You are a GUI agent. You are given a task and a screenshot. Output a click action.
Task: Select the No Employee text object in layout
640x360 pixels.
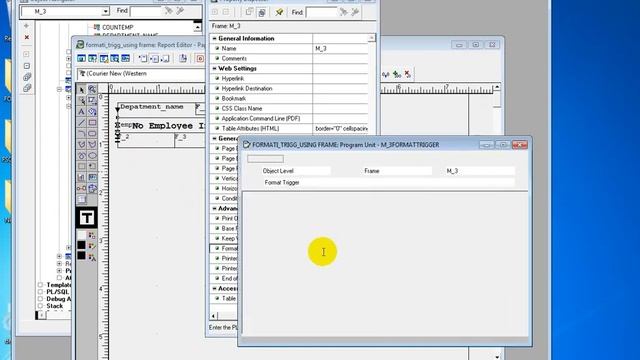(x=168, y=126)
